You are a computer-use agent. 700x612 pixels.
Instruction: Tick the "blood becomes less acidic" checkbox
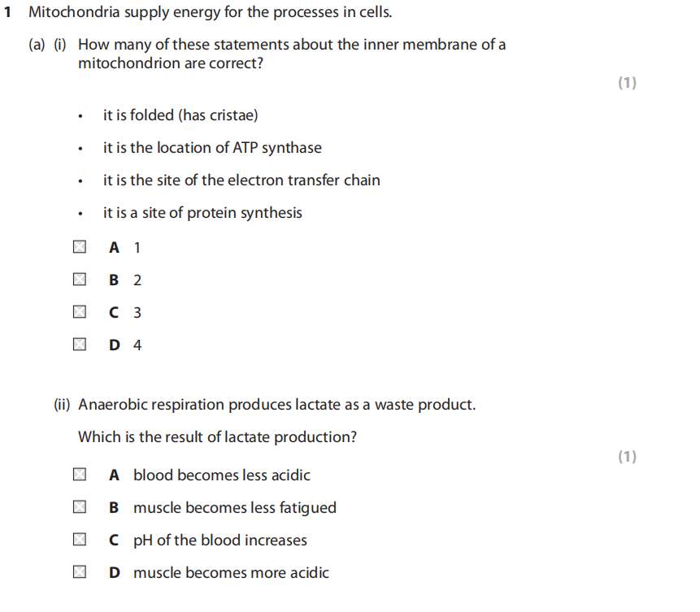tap(78, 475)
